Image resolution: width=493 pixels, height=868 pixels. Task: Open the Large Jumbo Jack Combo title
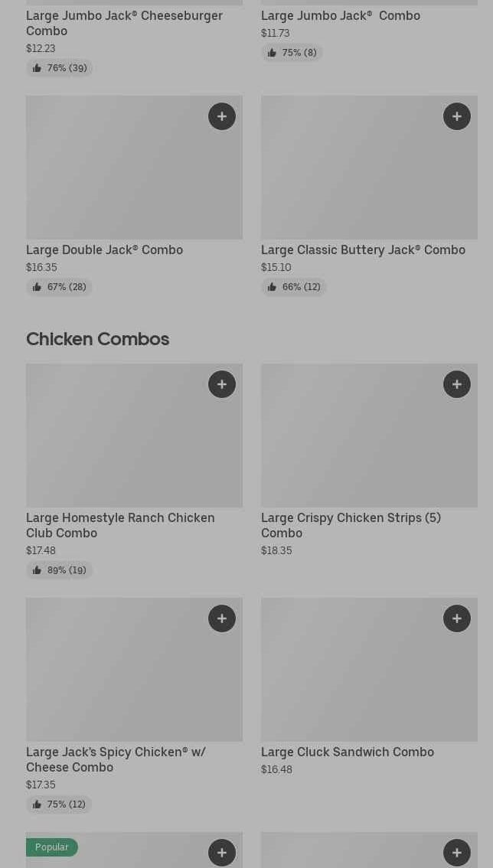[x=341, y=15]
